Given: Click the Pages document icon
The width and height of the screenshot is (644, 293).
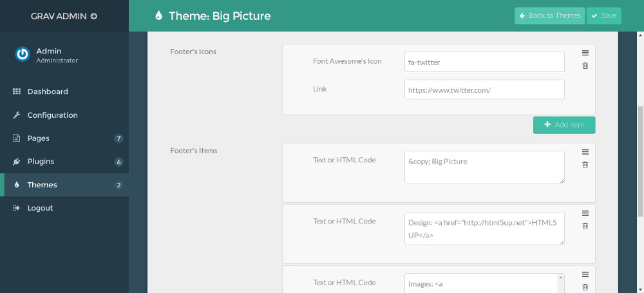Looking at the screenshot, I should 17,138.
